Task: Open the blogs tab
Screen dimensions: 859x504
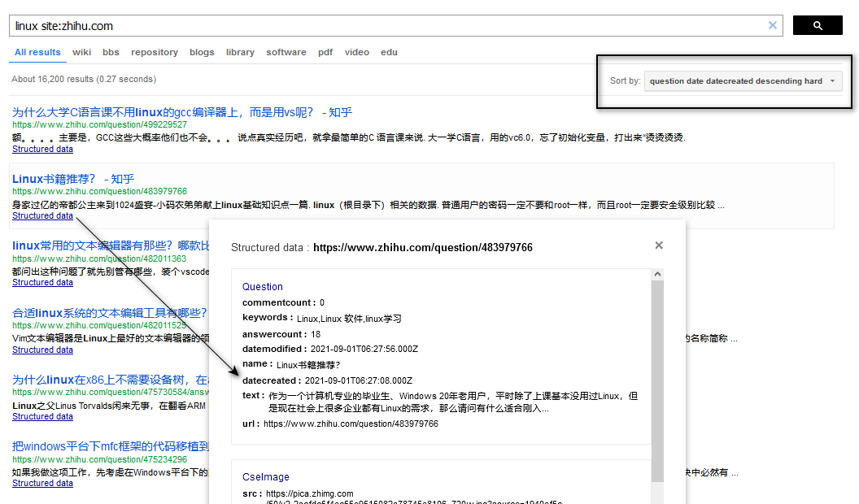Action: point(202,52)
